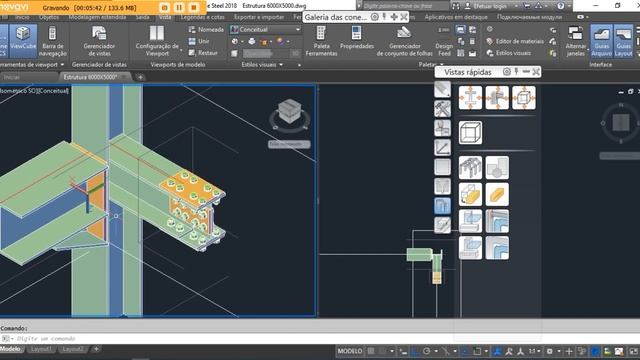This screenshot has width=640, height=360.
Task: Click the structural frame display icon
Action: [x=470, y=167]
